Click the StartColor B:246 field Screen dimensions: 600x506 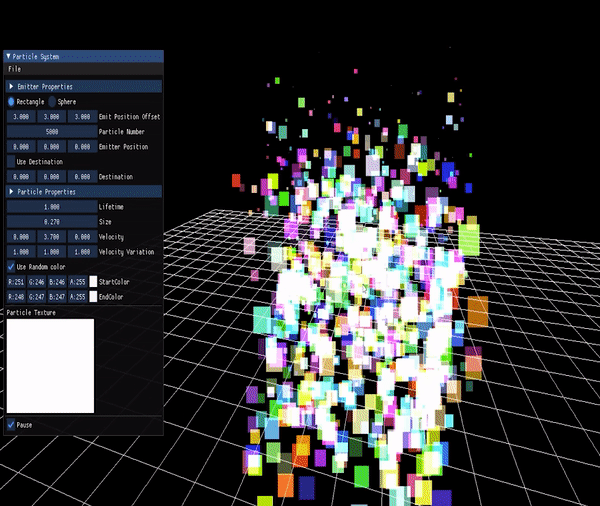click(x=57, y=282)
